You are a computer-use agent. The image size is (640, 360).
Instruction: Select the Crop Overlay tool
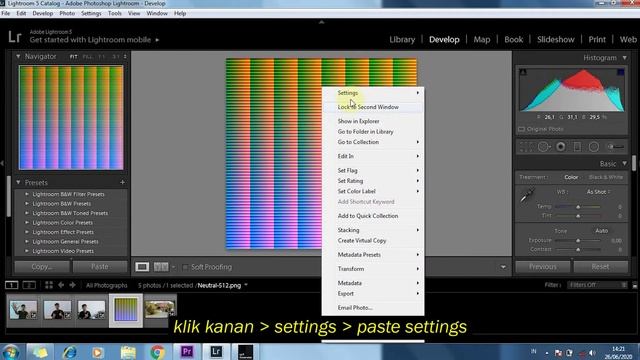tap(526, 147)
